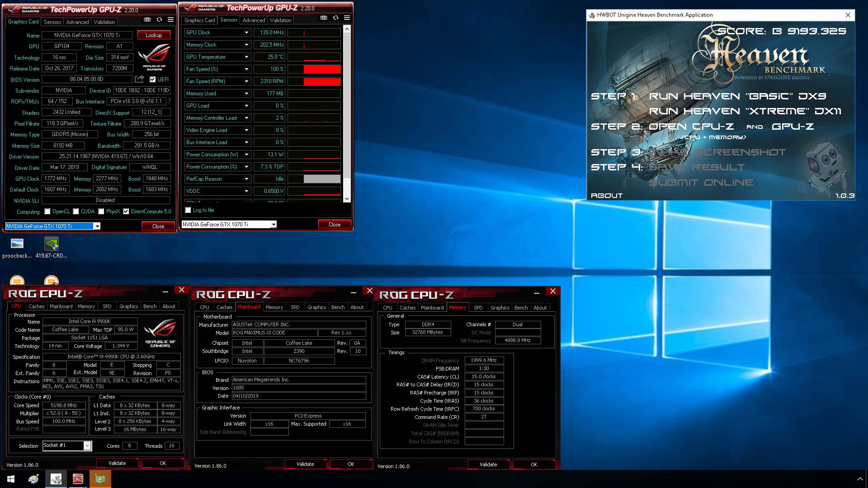Viewport: 868px width, 488px height.
Task: Toggle UEFI checkbox in GPU-Z
Action: 152,79
